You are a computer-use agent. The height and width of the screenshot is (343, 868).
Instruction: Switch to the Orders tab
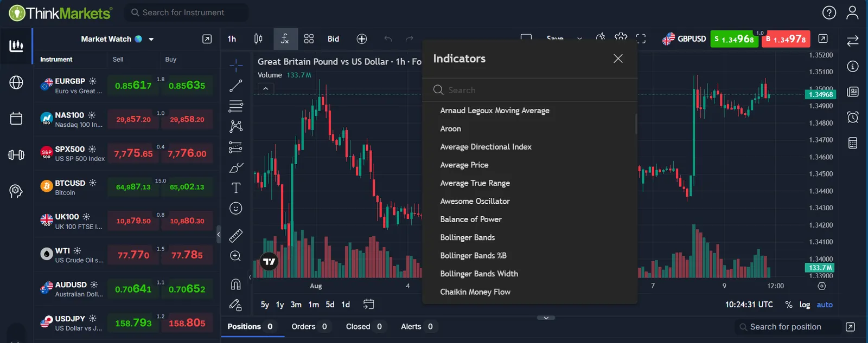309,326
